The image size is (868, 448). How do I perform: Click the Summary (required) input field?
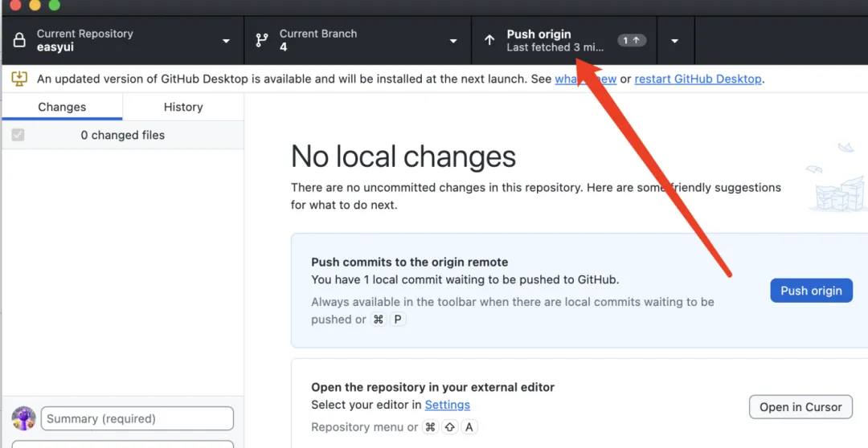tap(137, 418)
